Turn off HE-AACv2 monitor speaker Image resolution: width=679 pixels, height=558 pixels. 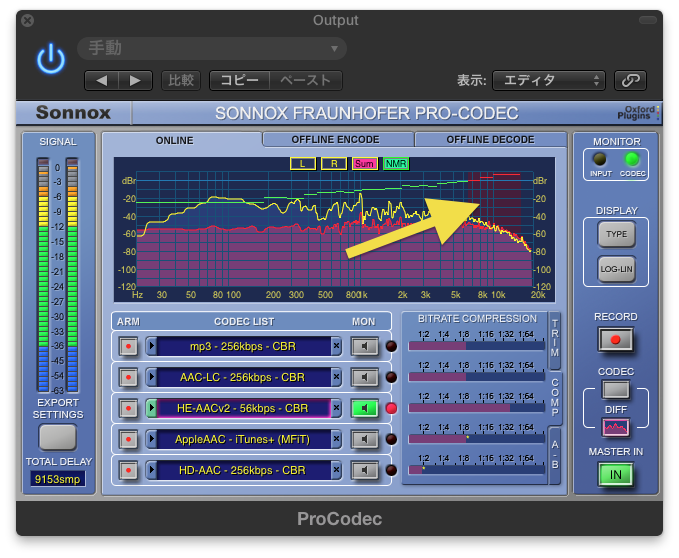(x=365, y=408)
